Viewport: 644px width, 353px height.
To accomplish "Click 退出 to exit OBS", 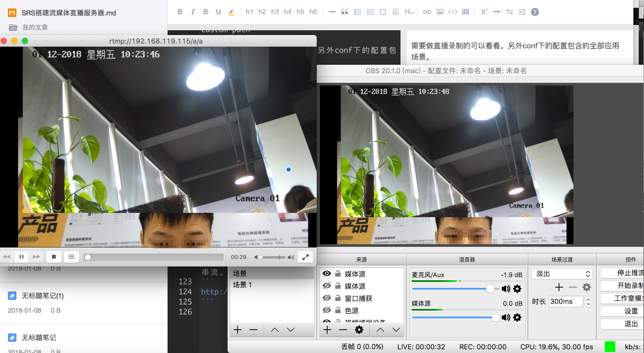I will [x=622, y=324].
